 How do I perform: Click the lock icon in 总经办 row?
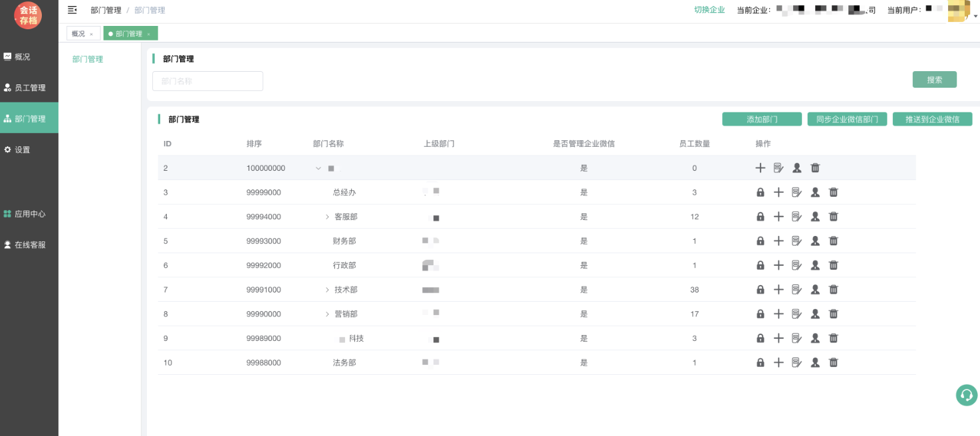point(760,193)
